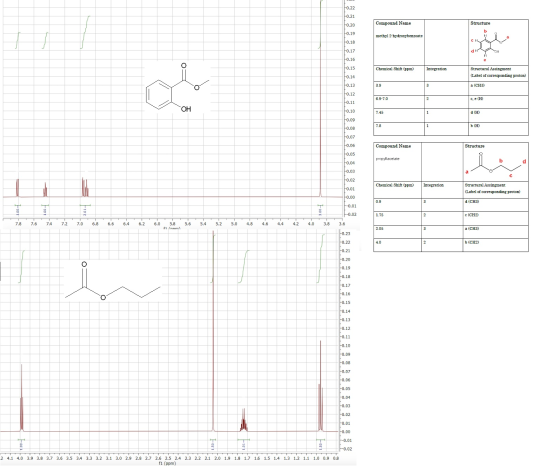Click the integration label under the 3.9 ppm peak in the top spectrum
The image size is (560, 469).
point(320,211)
